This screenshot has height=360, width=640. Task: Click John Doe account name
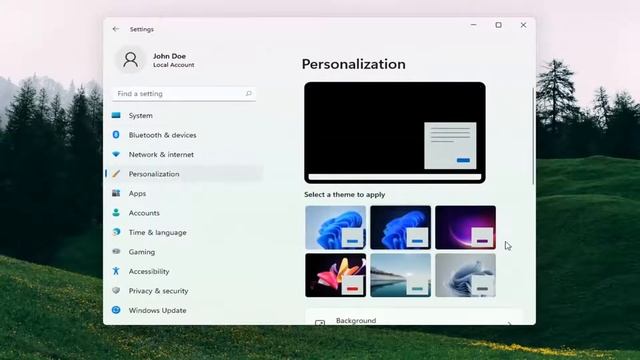[x=169, y=56]
